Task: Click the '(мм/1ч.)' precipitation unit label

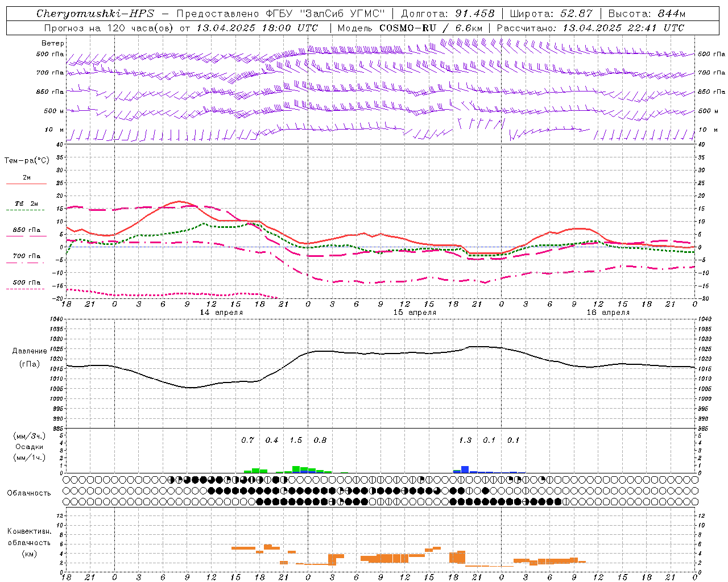Action: tap(30, 458)
